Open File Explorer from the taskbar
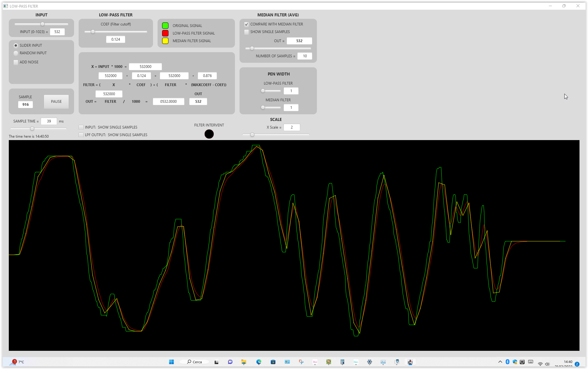This screenshot has height=369, width=588. tap(244, 362)
